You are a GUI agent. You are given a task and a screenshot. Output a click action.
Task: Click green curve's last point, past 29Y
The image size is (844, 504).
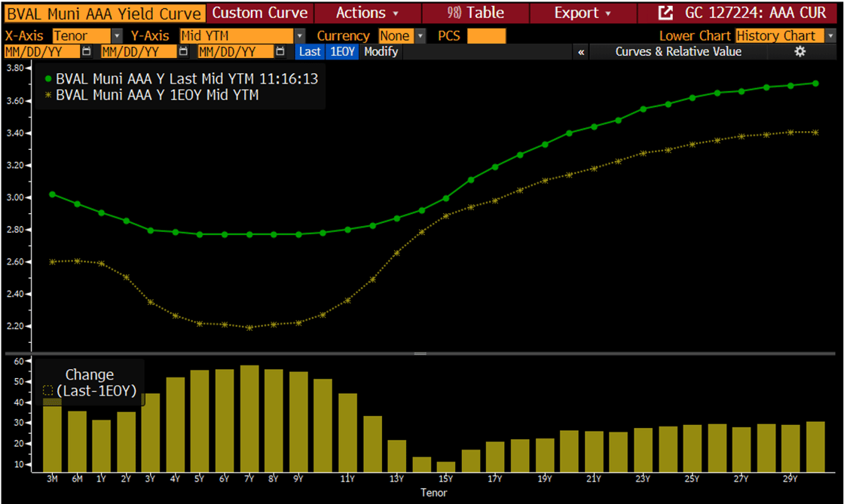pyautogui.click(x=815, y=84)
